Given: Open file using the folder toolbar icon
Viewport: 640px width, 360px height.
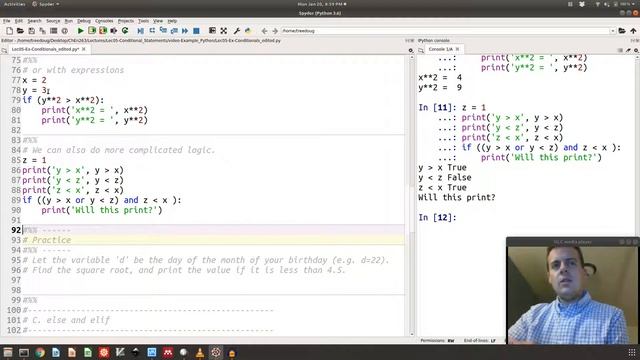Looking at the screenshot, I should [20, 31].
